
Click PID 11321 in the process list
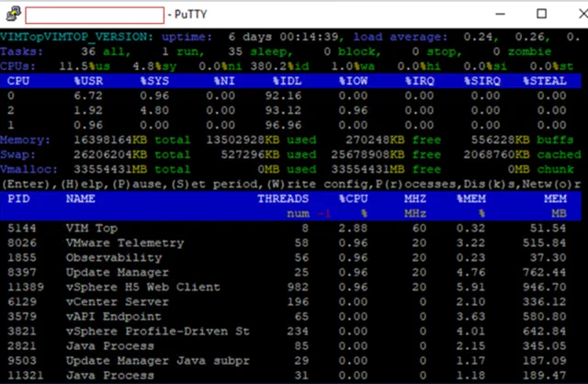(26, 376)
